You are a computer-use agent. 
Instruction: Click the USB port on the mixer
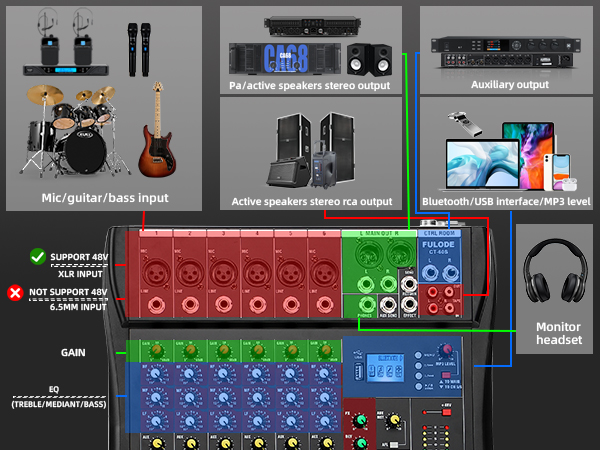click(x=358, y=371)
